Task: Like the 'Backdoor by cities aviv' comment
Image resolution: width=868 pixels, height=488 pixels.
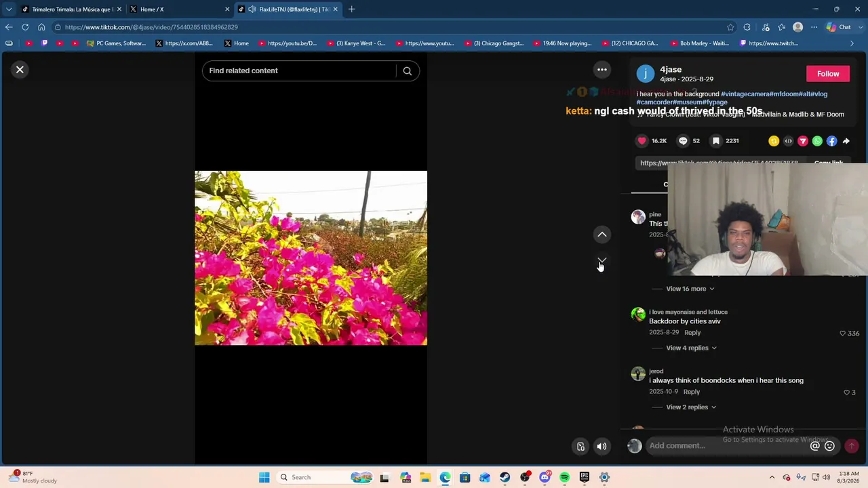Action: 843,333
